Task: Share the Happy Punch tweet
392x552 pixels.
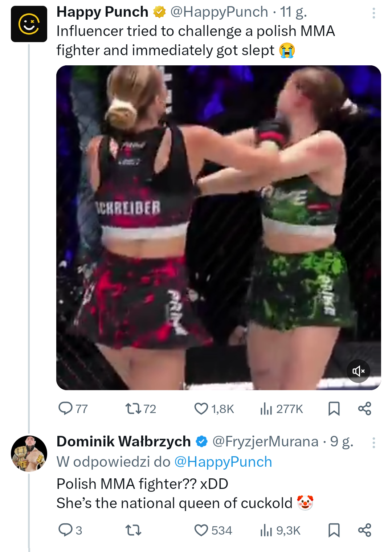Action: coord(364,409)
